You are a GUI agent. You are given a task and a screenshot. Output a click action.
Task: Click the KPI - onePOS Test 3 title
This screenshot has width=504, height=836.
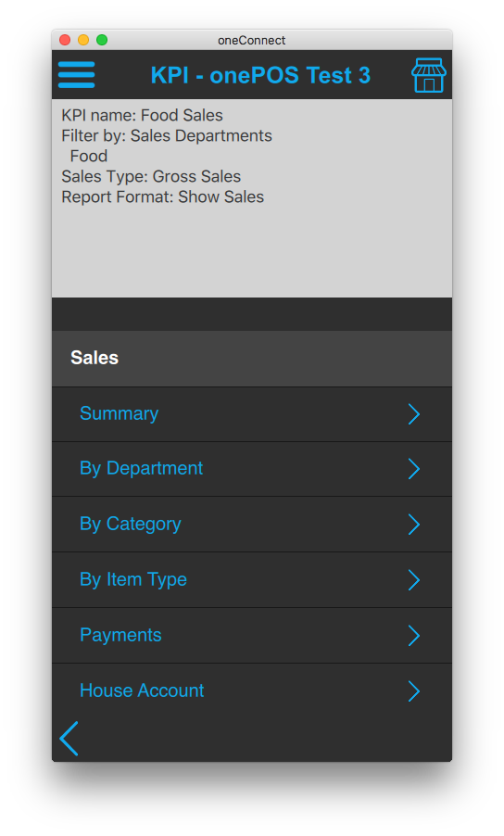tap(260, 75)
